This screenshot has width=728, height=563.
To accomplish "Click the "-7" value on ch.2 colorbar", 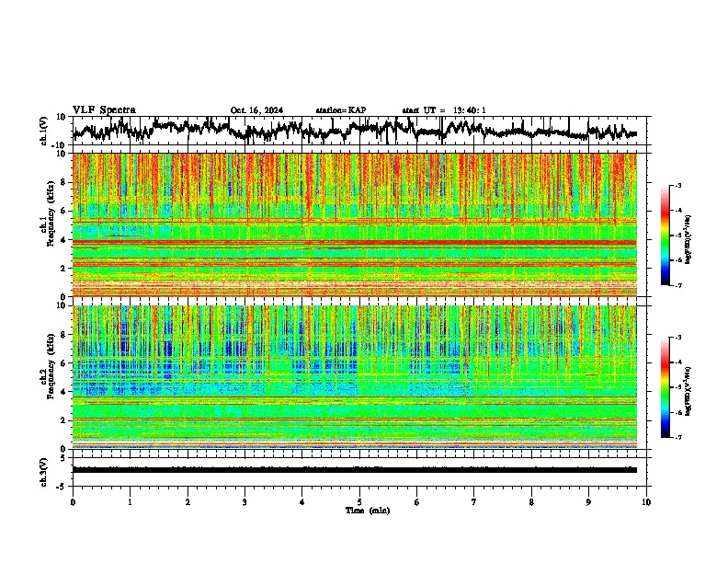I will 678,437.
